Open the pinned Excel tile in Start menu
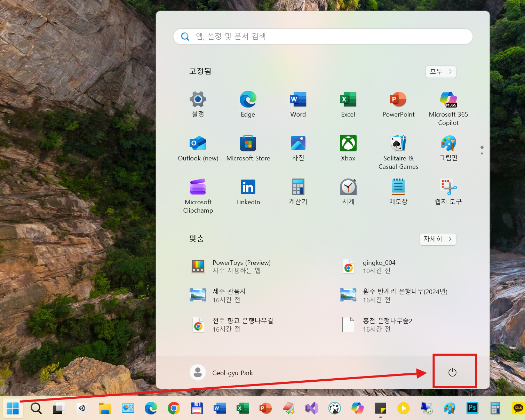This screenshot has height=420, width=525. 348,104
